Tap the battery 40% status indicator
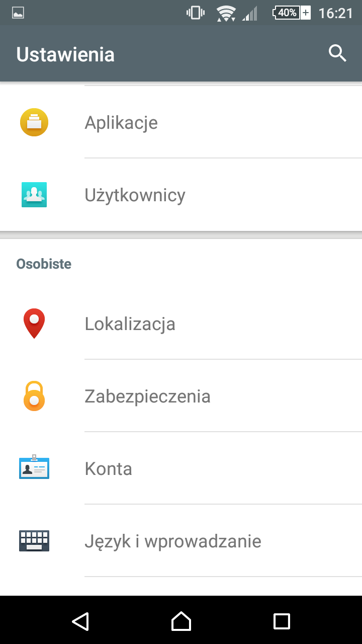Viewport: 362px width, 644px height. point(292,13)
